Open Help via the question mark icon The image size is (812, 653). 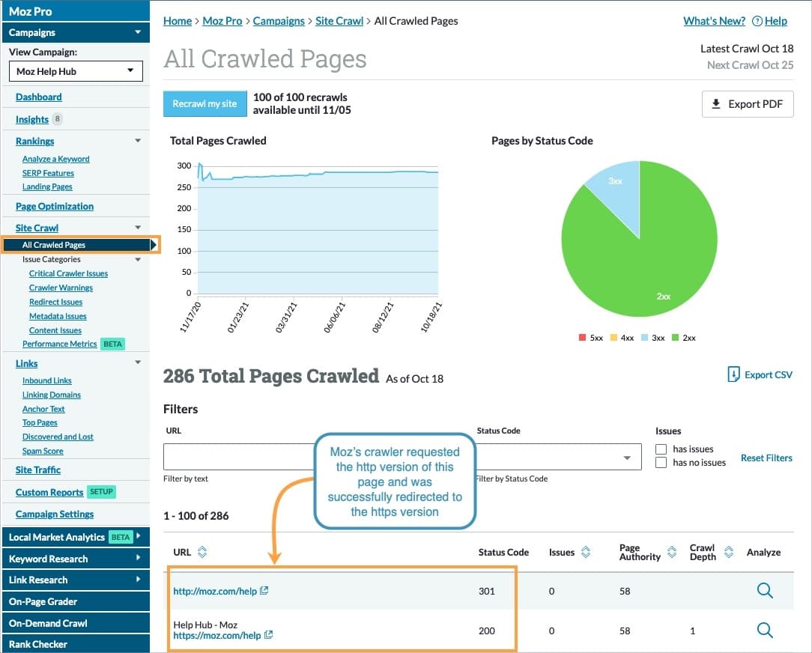[x=757, y=21]
